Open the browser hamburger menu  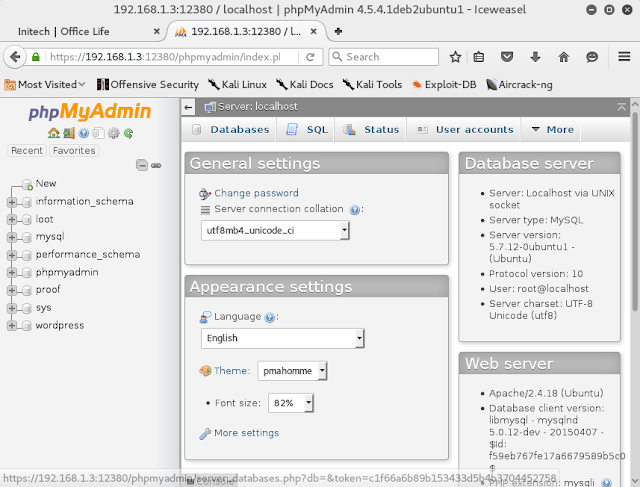click(624, 56)
